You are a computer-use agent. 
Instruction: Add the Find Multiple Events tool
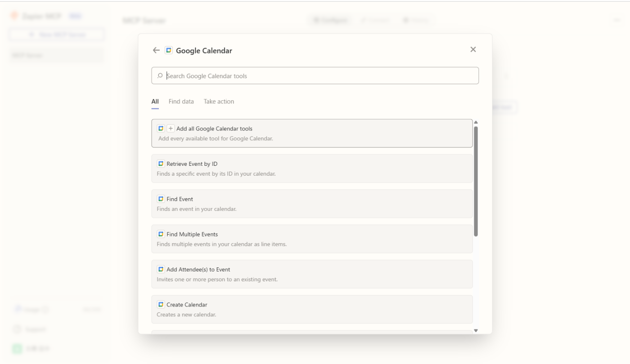point(312,239)
